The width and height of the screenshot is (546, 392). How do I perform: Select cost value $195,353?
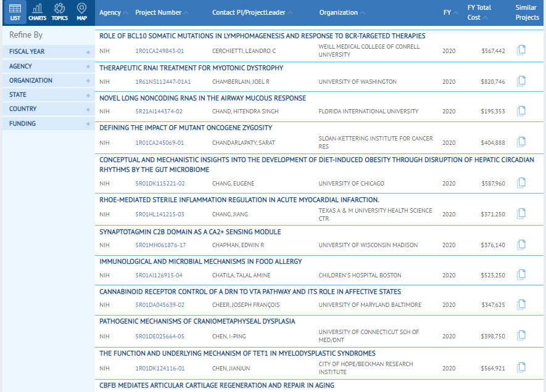(493, 112)
